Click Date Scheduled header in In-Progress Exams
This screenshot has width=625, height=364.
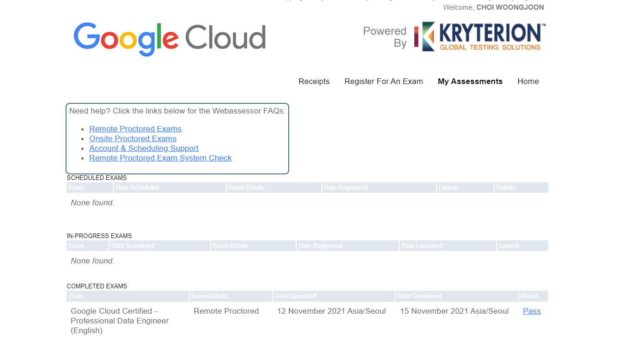pos(160,245)
